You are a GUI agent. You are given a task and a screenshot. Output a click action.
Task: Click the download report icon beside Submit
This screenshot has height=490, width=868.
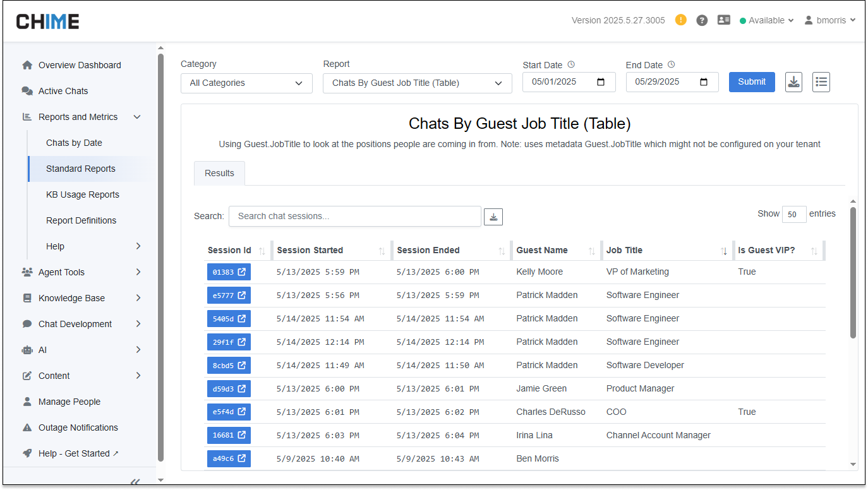coord(794,82)
